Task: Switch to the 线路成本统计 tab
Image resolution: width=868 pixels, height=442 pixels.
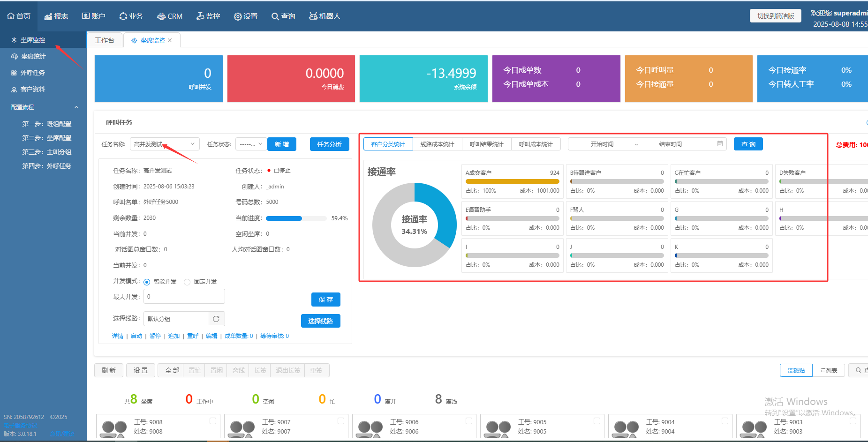Action: pyautogui.click(x=437, y=144)
